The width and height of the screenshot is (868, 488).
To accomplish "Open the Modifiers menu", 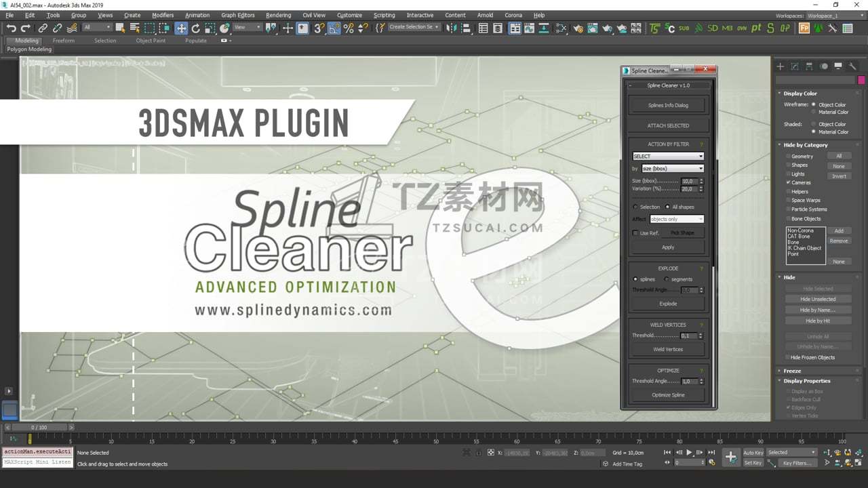I will pos(163,15).
